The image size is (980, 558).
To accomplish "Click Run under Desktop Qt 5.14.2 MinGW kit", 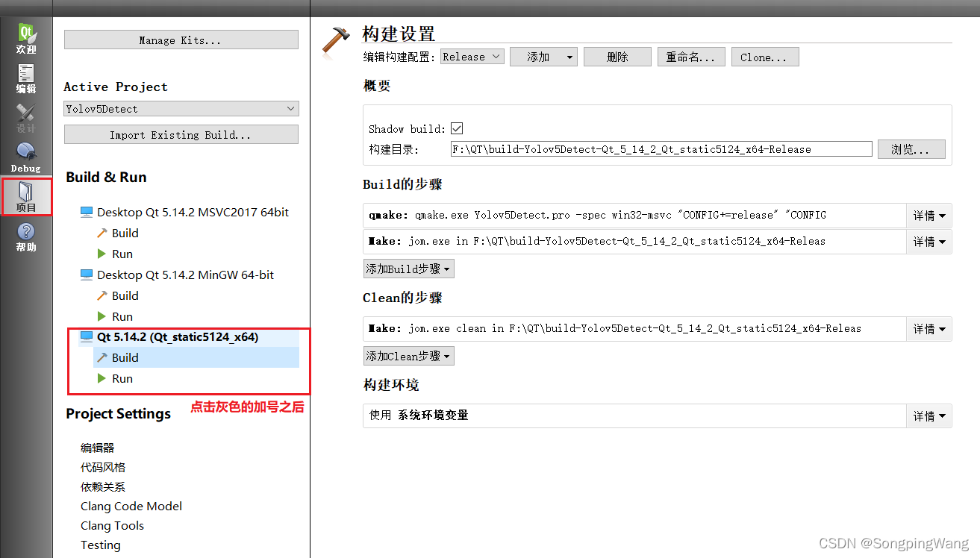I will (x=122, y=316).
